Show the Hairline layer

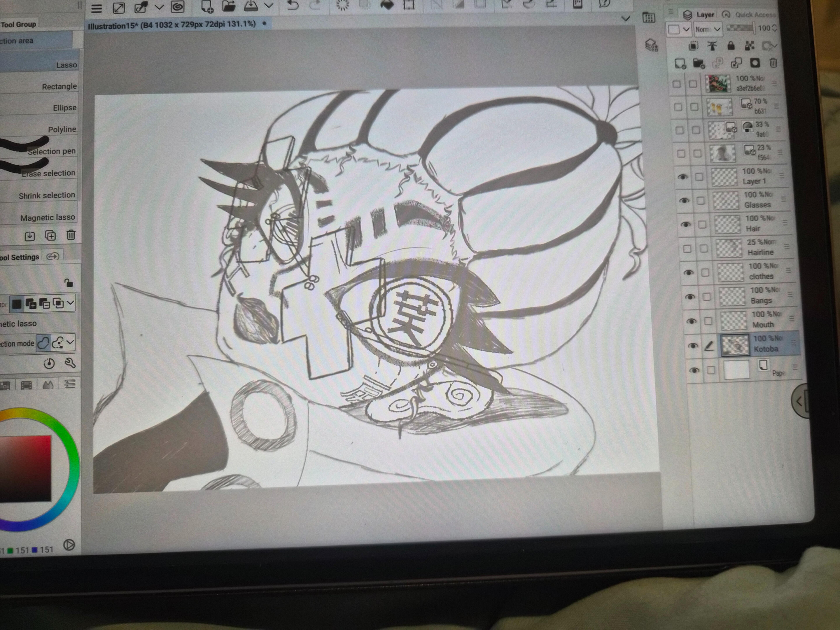coord(687,249)
